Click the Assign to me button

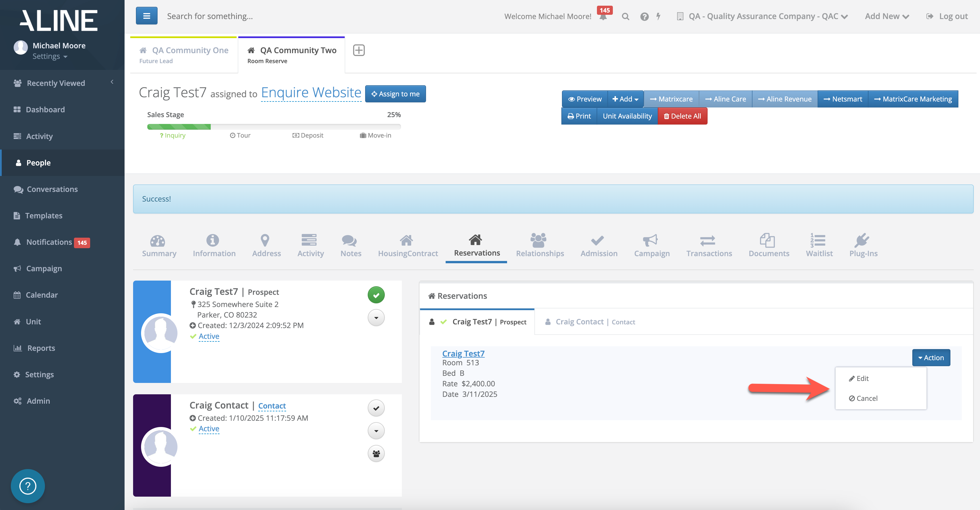tap(395, 94)
